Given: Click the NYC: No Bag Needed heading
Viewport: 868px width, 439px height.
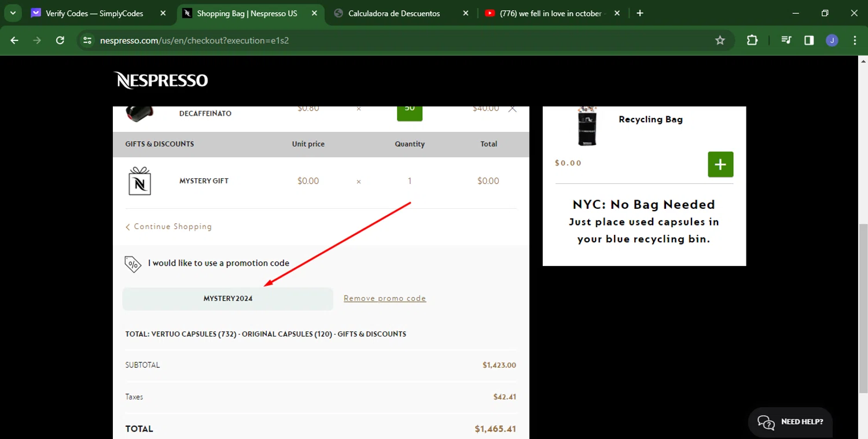Looking at the screenshot, I should 644,204.
